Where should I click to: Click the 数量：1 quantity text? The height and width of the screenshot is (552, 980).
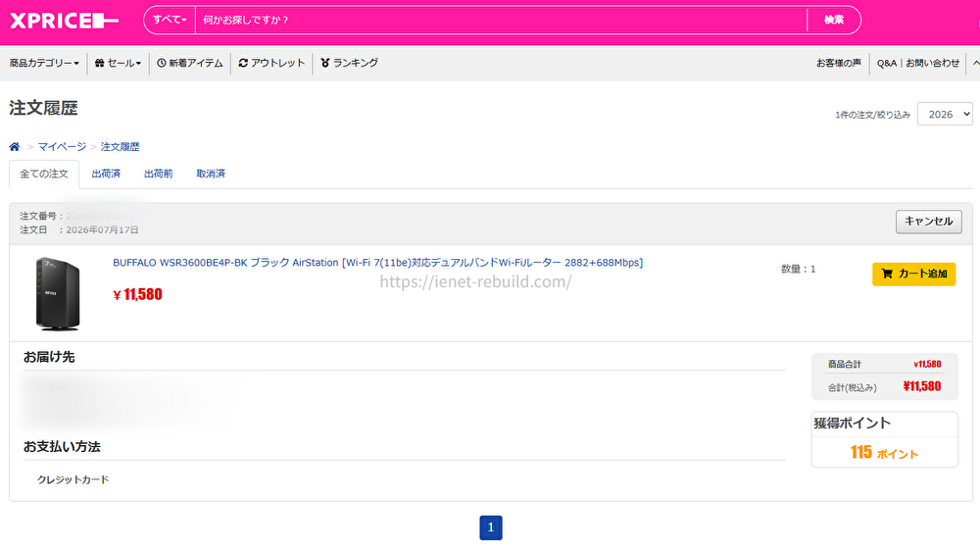point(798,269)
